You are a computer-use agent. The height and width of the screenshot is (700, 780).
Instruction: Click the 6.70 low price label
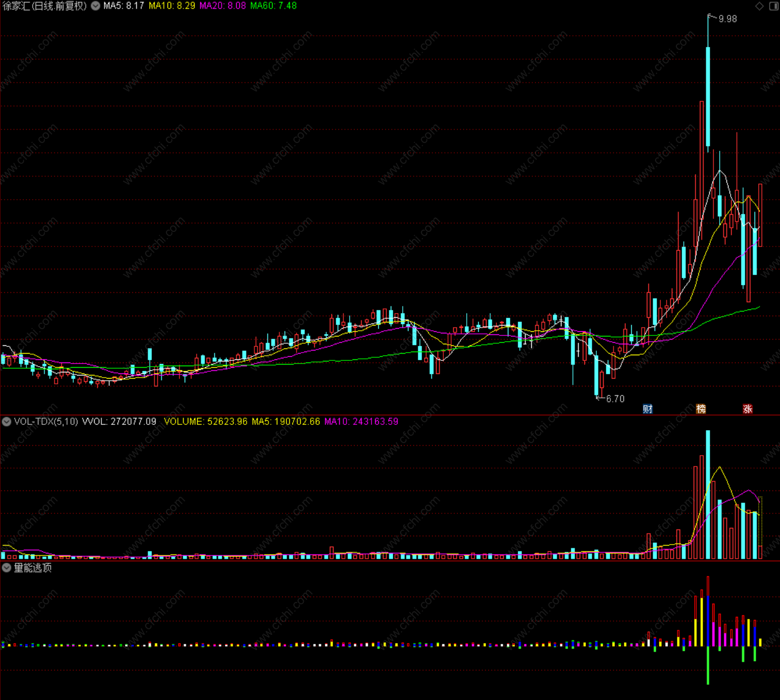coord(615,399)
